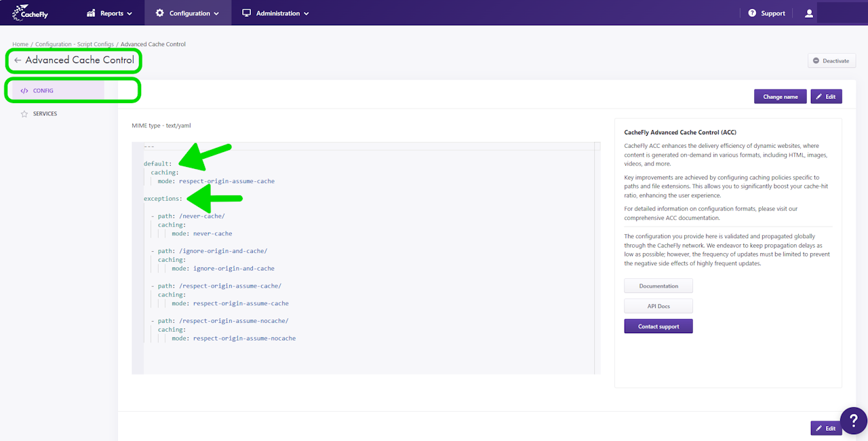The height and width of the screenshot is (441, 868).
Task: Click the Deactivate minus circle icon
Action: coord(816,61)
